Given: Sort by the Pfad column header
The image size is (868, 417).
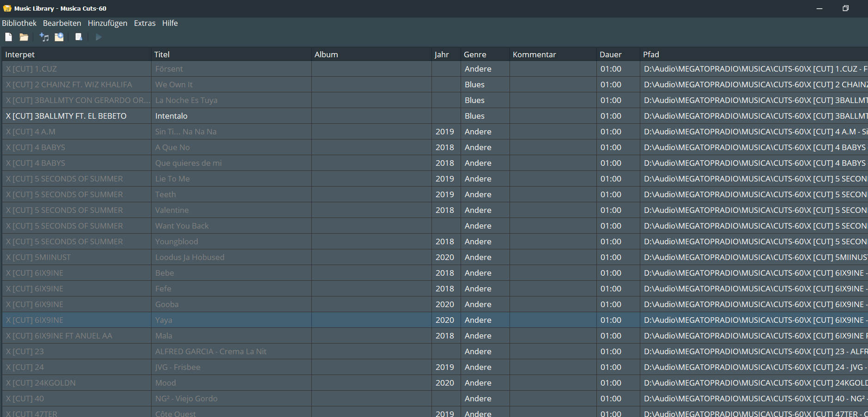Looking at the screenshot, I should click(x=754, y=54).
